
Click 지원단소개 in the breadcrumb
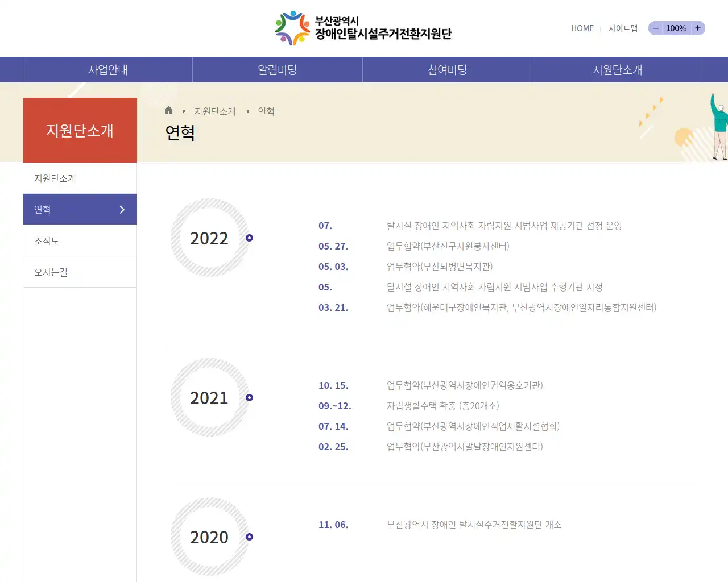point(215,111)
